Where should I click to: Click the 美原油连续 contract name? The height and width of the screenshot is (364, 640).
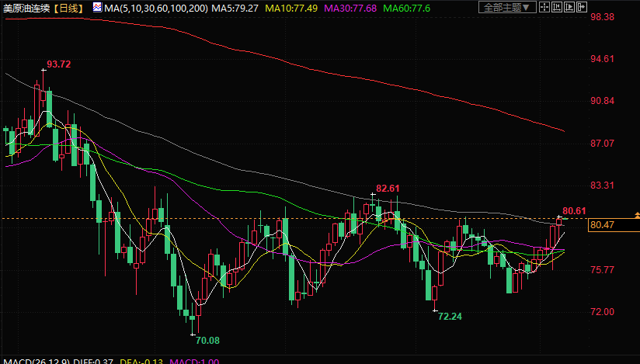coord(28,8)
